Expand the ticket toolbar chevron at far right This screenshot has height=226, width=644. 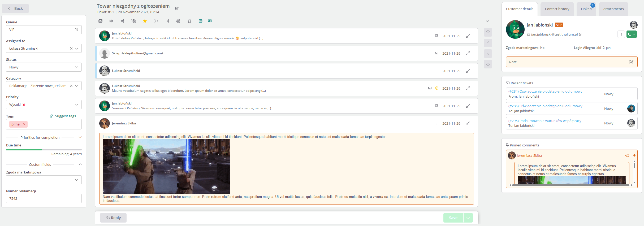pyautogui.click(x=487, y=21)
